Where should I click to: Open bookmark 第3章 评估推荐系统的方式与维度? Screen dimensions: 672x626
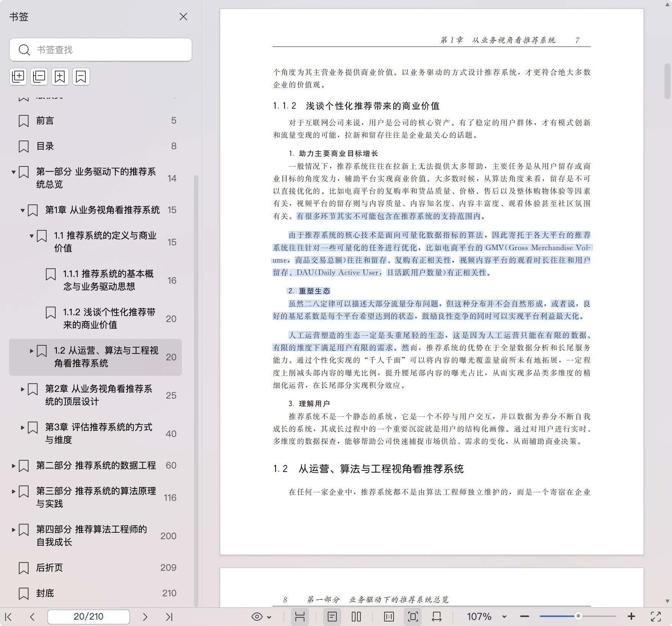(x=98, y=433)
